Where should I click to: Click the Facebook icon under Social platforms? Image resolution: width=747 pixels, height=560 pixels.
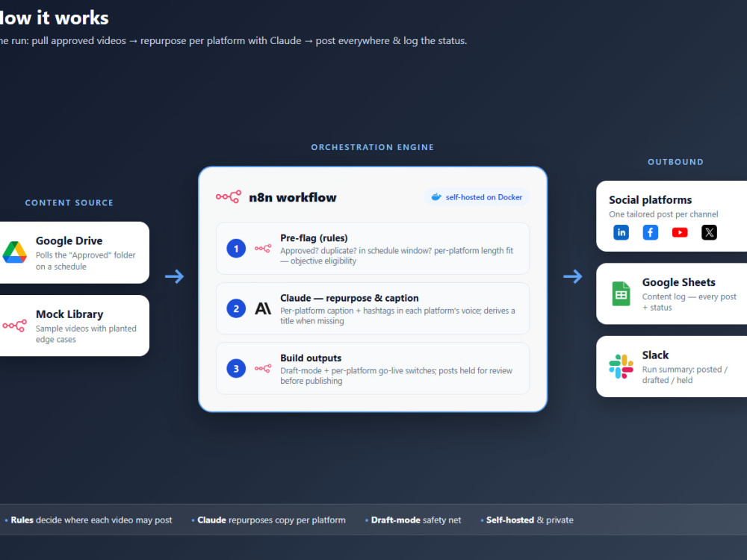[x=651, y=232]
